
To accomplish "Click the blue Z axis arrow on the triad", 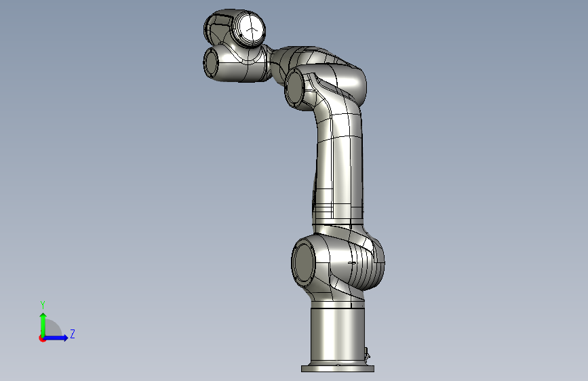I will click(x=56, y=338).
